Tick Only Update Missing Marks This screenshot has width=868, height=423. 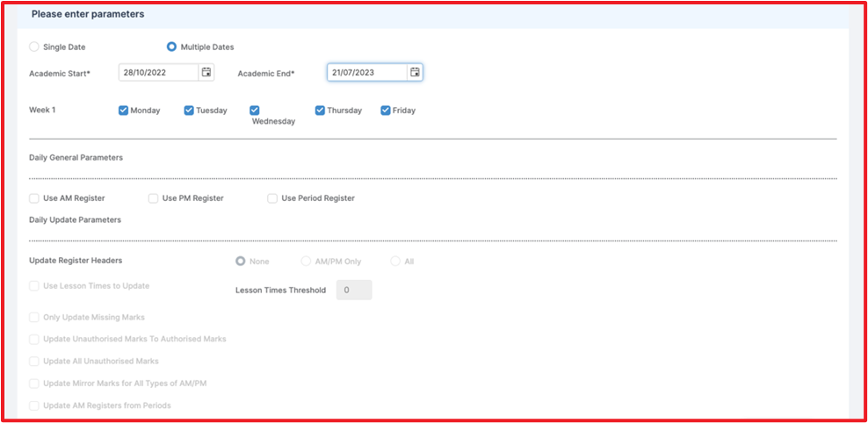[x=34, y=318]
